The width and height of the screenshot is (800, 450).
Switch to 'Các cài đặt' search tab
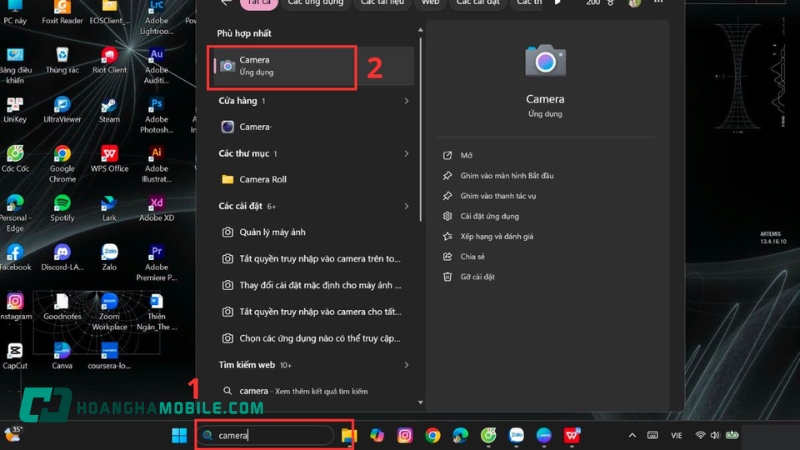click(478, 3)
